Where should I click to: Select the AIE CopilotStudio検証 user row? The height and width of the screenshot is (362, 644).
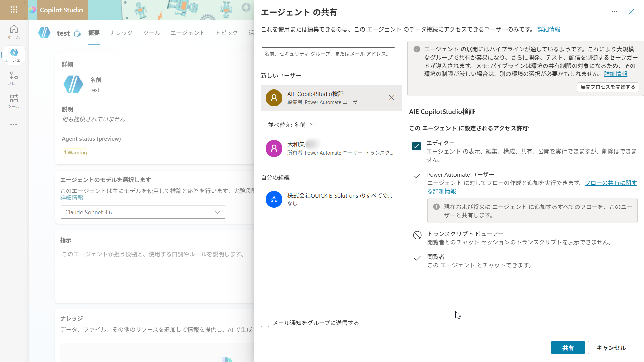[x=331, y=98]
